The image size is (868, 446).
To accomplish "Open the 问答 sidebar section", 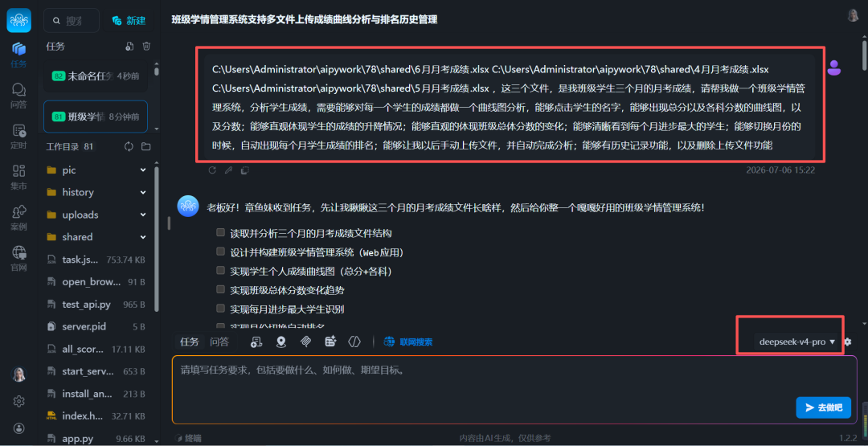I will pos(18,96).
